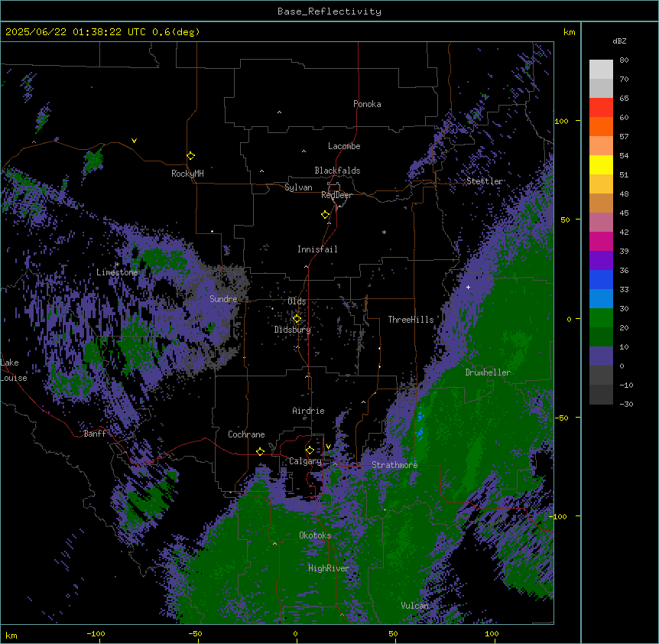Click the ThreeHills label
Image resolution: width=659 pixels, height=644 pixels.
(411, 320)
